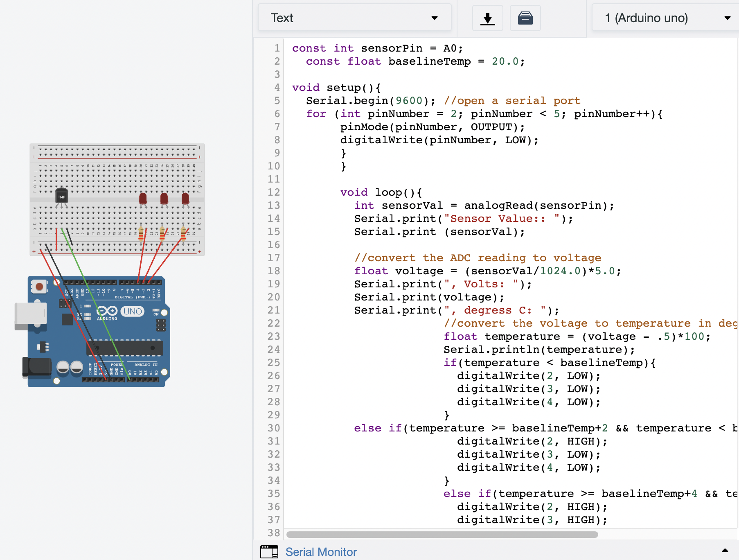Click the for loop line 6
This screenshot has width=739, height=560.
coord(484,114)
